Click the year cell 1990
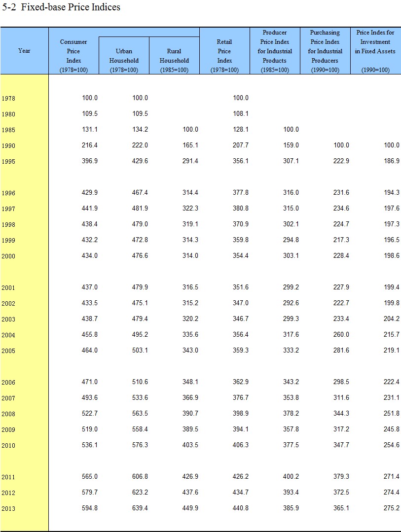Viewport: 401px width, 532px height. (8, 145)
